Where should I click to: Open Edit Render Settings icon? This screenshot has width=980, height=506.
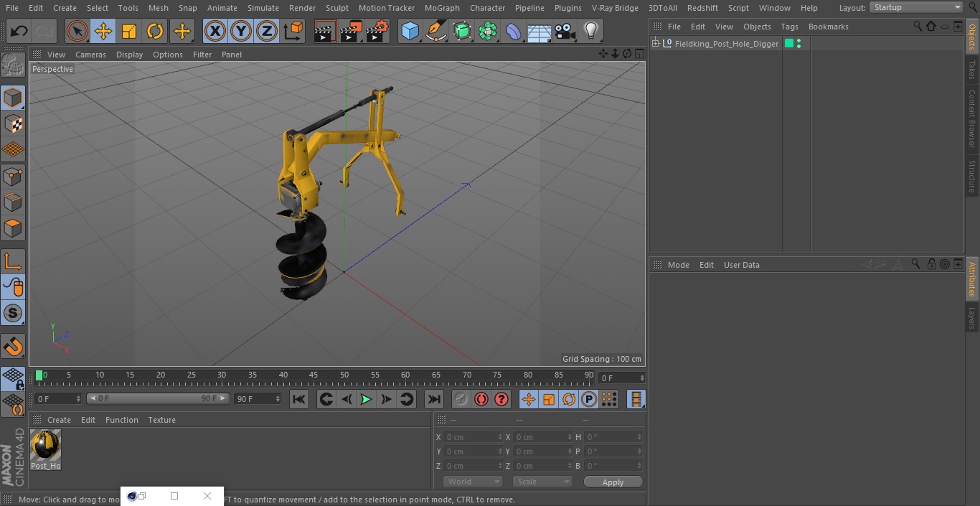(377, 31)
